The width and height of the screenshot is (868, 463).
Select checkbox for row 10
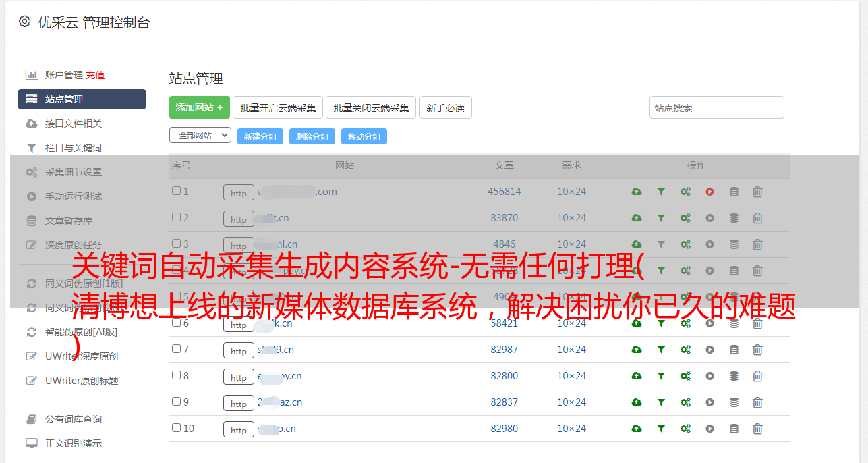[x=176, y=428]
